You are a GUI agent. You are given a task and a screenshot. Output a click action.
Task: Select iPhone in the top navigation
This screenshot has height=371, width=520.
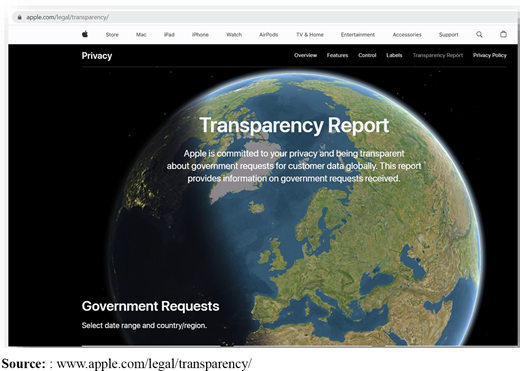pos(200,35)
